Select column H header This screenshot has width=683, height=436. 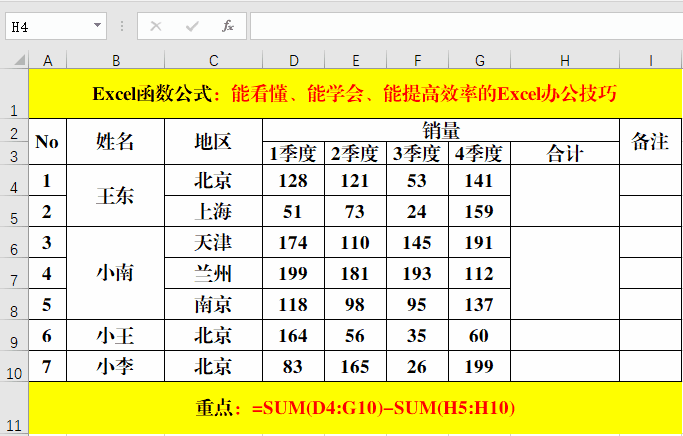[x=565, y=60]
